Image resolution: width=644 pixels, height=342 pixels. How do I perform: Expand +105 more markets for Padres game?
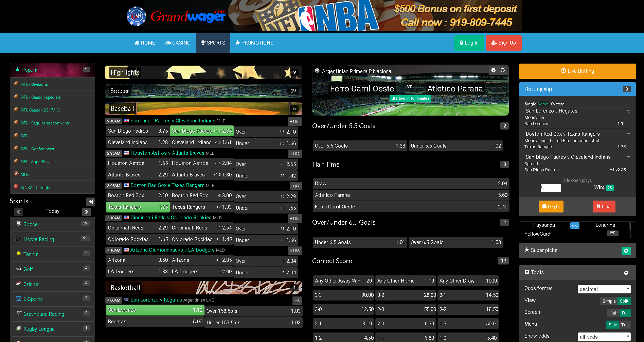pos(294,121)
